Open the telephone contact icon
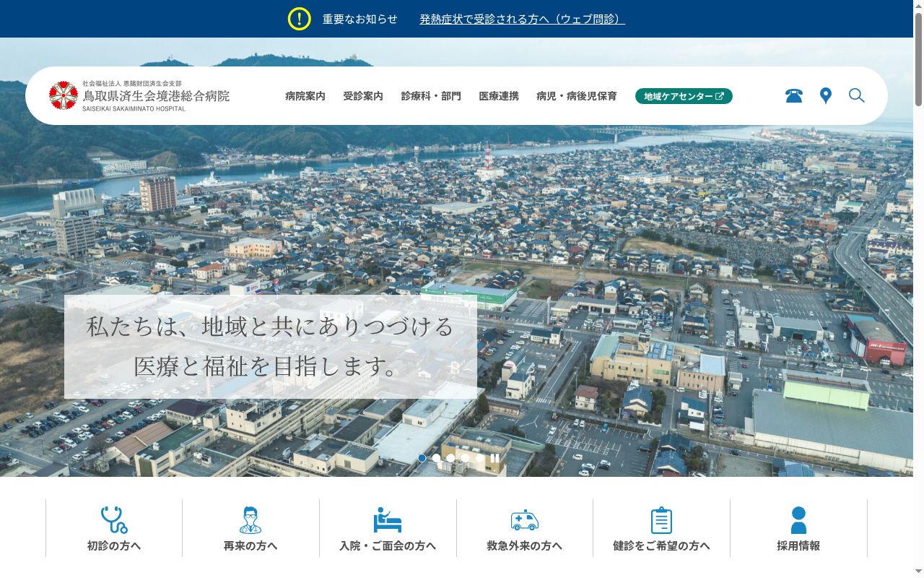Image resolution: width=924 pixels, height=578 pixels. point(794,95)
